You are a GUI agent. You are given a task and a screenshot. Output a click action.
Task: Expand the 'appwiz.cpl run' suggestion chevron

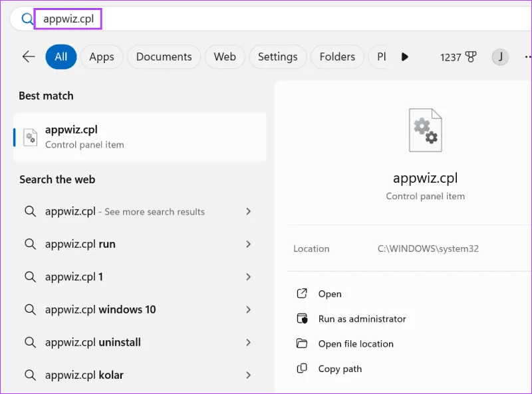click(248, 244)
